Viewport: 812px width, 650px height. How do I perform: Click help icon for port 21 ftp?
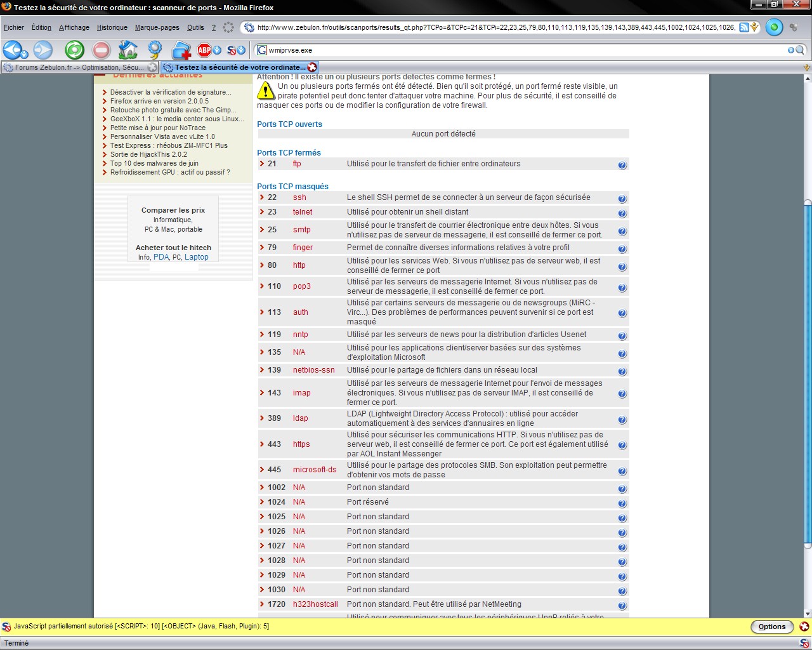point(622,165)
